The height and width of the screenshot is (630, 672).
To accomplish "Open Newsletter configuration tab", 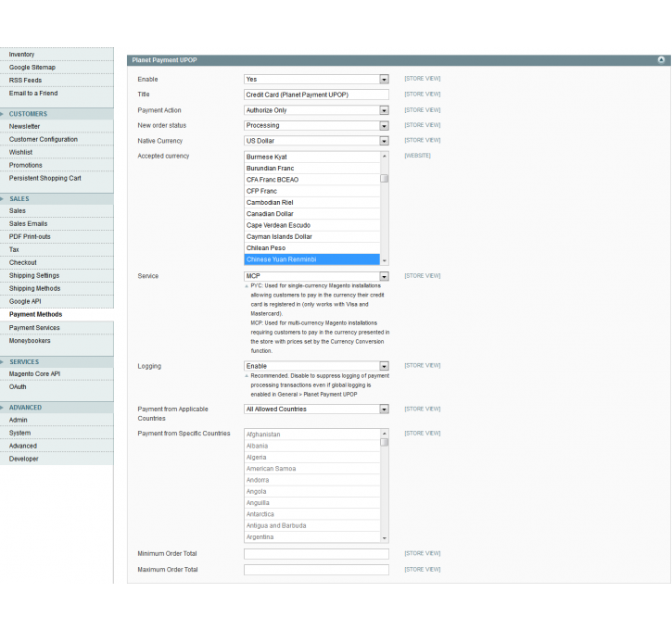I will coord(57,126).
